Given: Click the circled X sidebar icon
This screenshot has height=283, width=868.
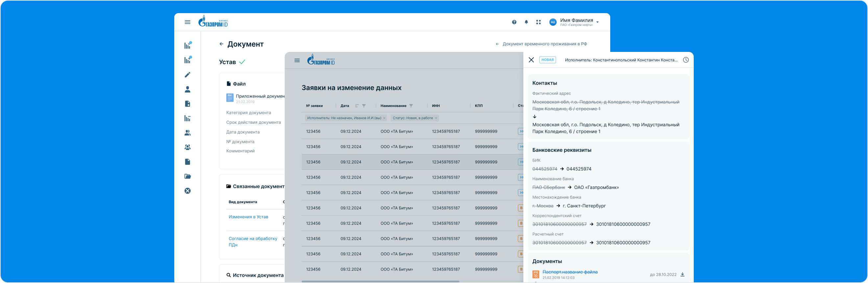Looking at the screenshot, I should 188,191.
